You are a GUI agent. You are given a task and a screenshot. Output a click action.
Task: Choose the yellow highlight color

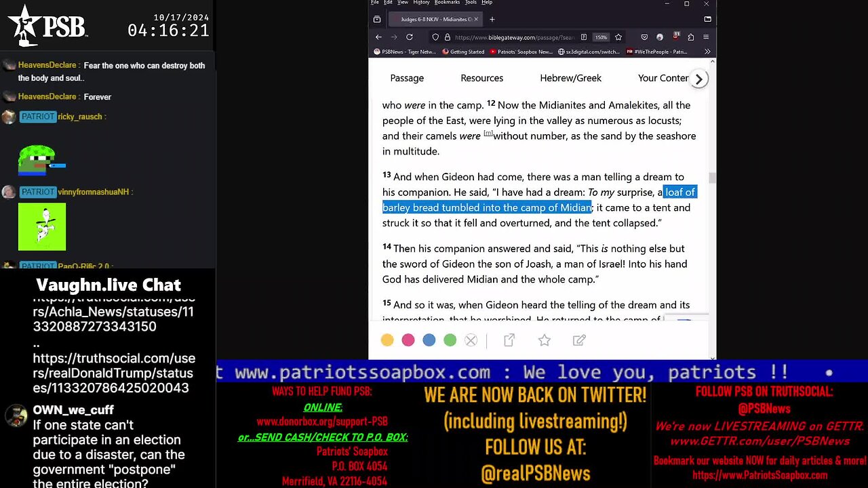coord(387,340)
